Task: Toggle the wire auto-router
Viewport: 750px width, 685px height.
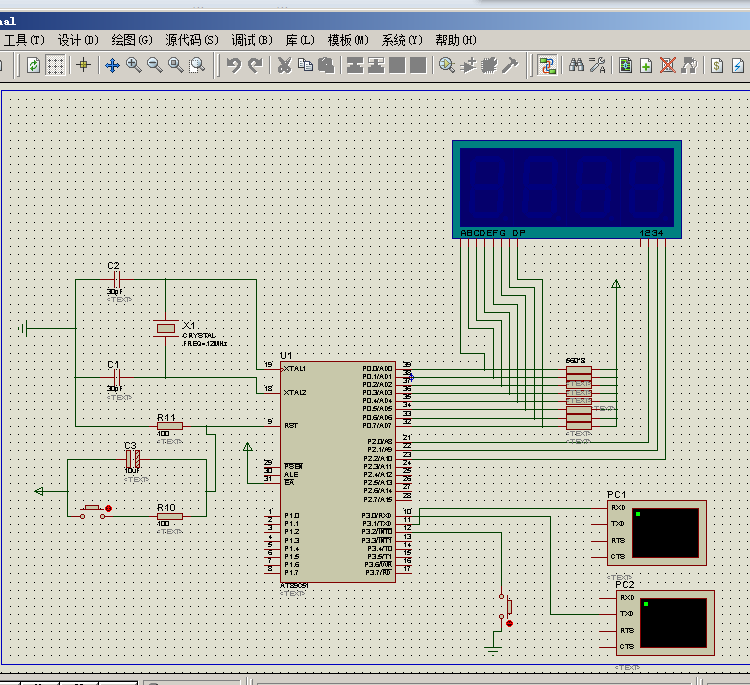Action: (x=547, y=65)
